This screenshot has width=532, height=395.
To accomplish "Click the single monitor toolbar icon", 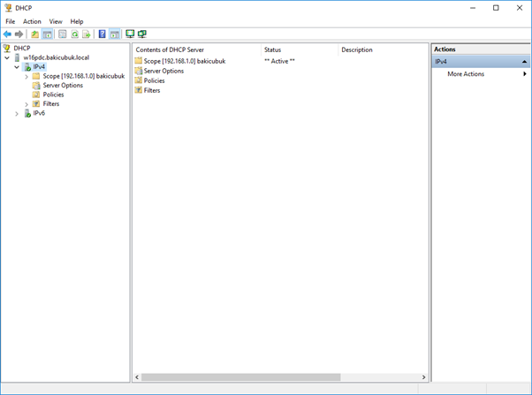I will 130,34.
